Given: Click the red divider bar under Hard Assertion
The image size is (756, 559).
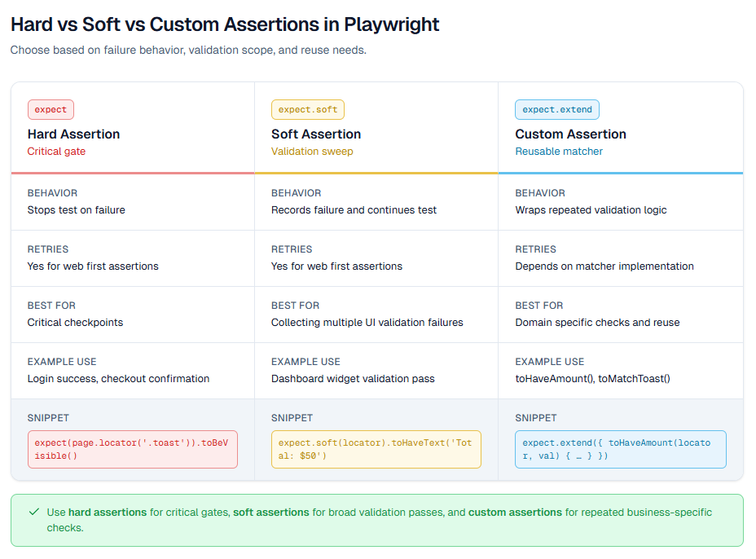Looking at the screenshot, I should pos(133,173).
